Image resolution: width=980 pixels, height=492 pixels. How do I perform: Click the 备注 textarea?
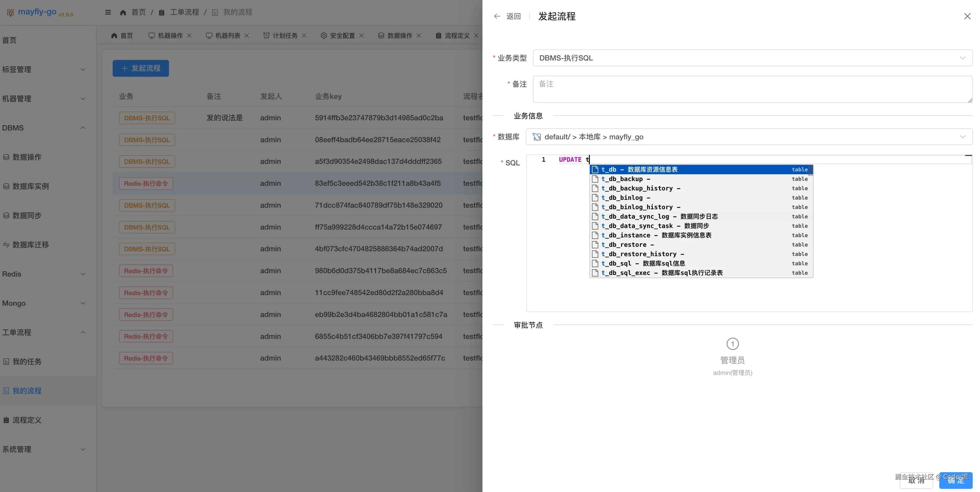click(752, 89)
